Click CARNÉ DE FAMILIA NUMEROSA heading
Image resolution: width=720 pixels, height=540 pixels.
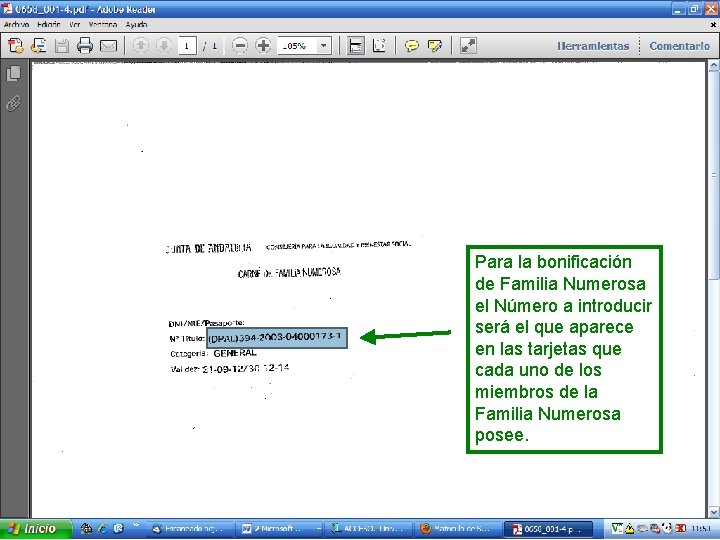[x=289, y=273]
